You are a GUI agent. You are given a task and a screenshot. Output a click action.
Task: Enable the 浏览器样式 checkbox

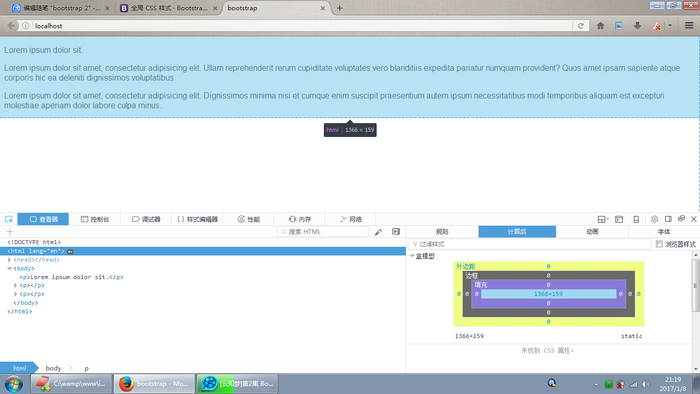pos(659,244)
